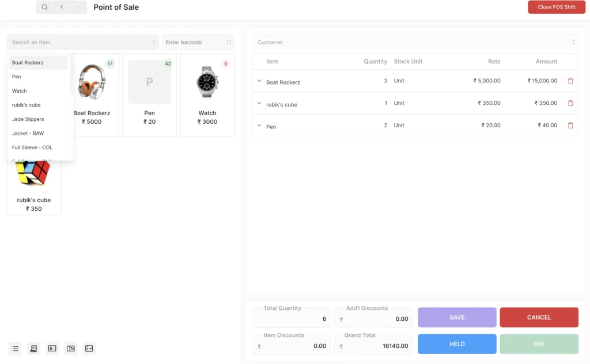Click the green PAY button
Image resolution: width=590 pixels, height=364 pixels.
coord(539,344)
